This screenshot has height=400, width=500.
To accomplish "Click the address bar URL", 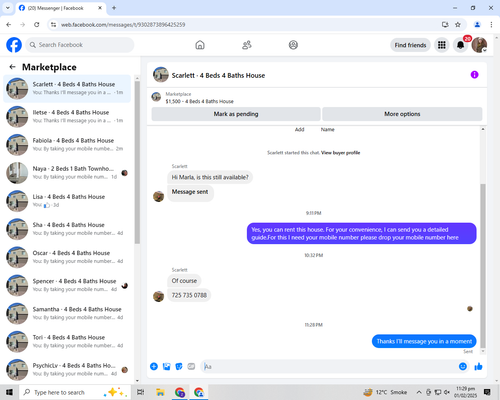I will pyautogui.click(x=123, y=25).
